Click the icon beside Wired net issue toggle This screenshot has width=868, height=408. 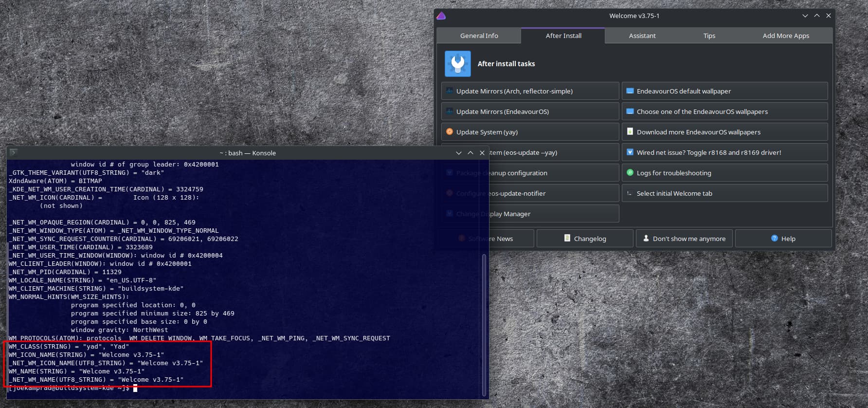coord(630,152)
